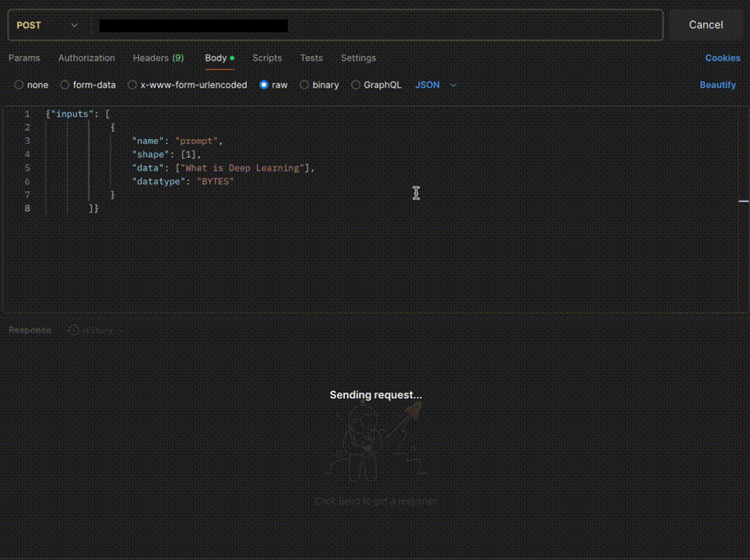The image size is (750, 560).
Task: Switch to the Params tab
Action: click(x=25, y=58)
